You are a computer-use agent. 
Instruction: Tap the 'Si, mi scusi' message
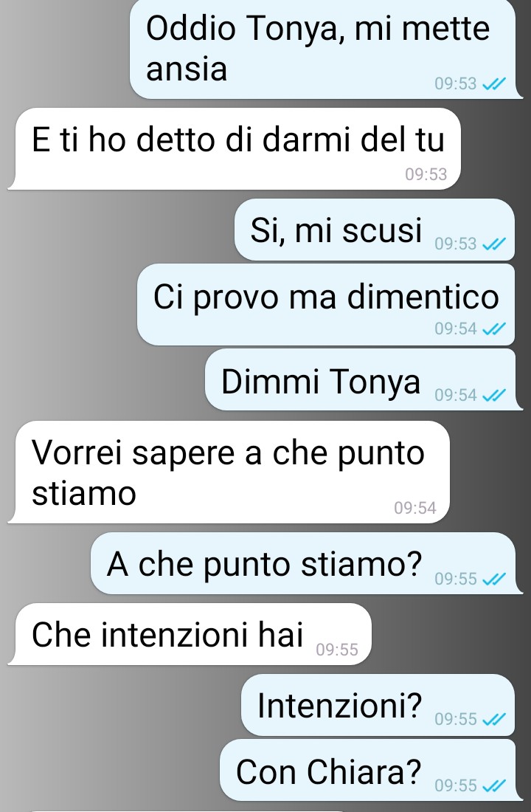point(375,230)
